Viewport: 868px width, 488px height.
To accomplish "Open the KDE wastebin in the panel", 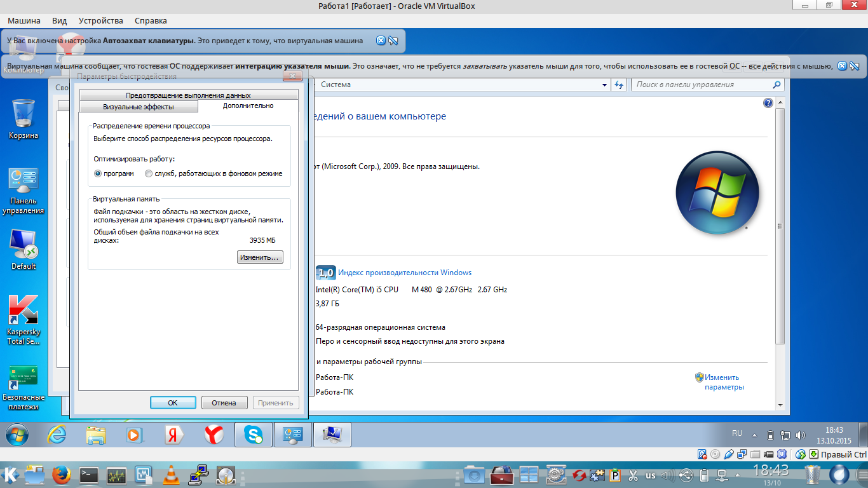I will coord(813,475).
